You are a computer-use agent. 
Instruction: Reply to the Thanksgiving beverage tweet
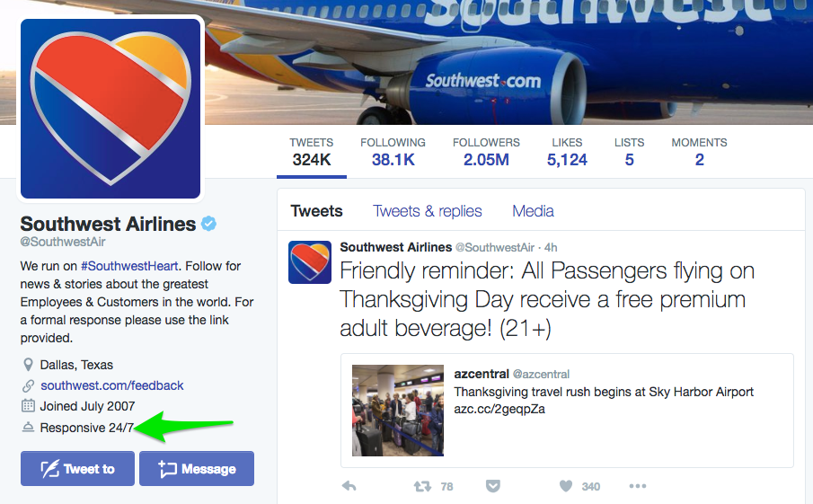[349, 486]
